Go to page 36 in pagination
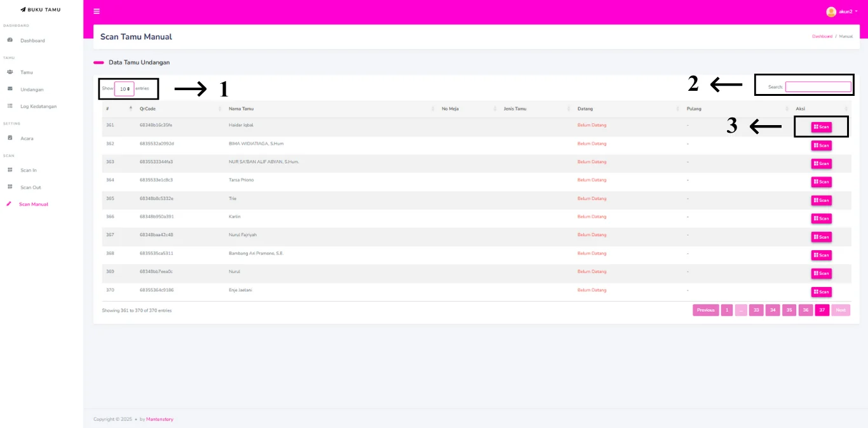Image resolution: width=868 pixels, height=428 pixels. click(x=806, y=310)
